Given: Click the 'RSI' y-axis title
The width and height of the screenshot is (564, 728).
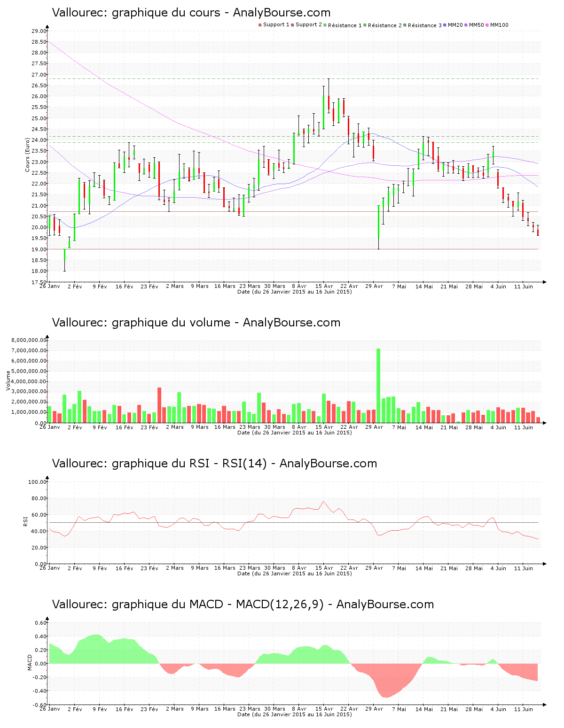Looking at the screenshot, I should pos(25,521).
